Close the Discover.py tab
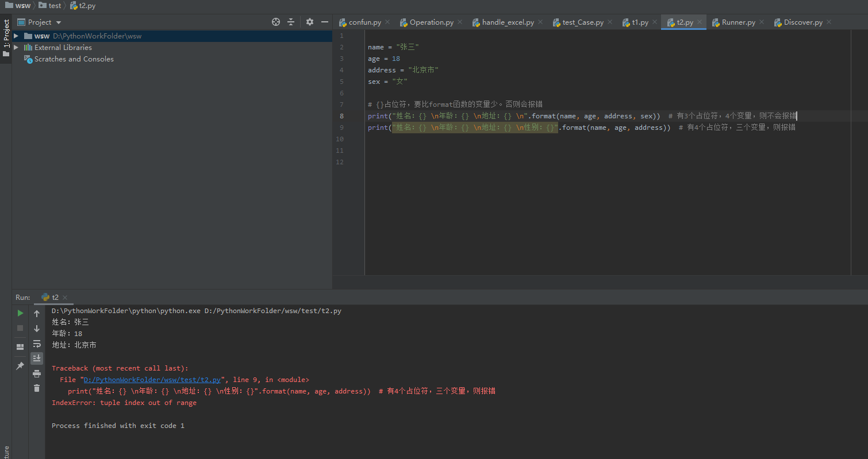 (x=829, y=22)
